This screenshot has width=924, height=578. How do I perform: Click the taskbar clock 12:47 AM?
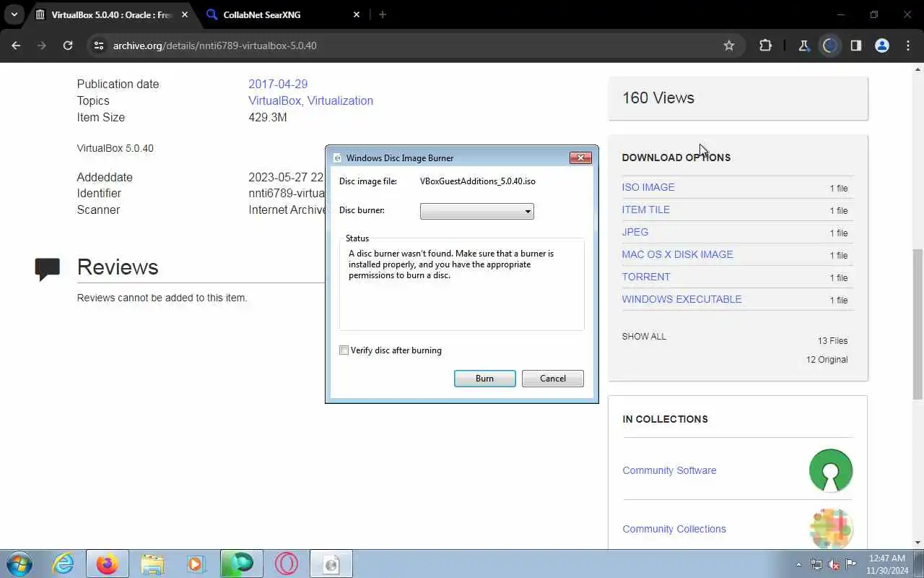(x=887, y=558)
